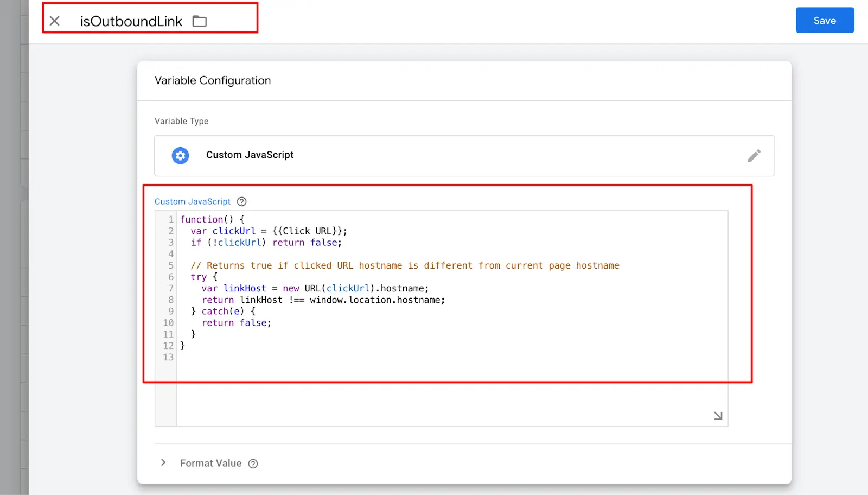Click the Custom JavaScript label above the code

pos(192,201)
